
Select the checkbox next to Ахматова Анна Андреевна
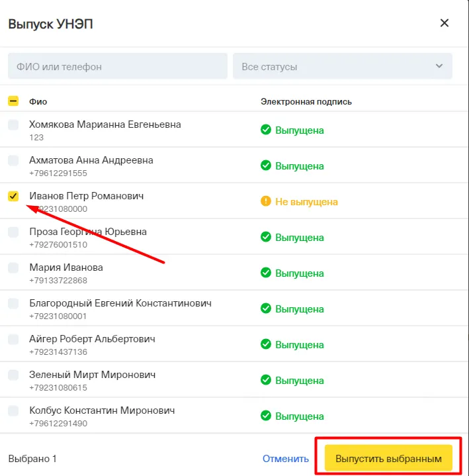[13, 160]
